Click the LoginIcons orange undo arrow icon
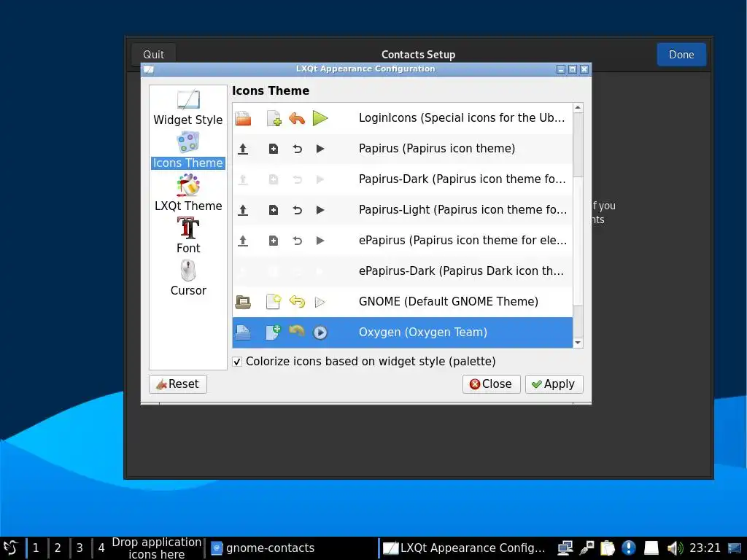The height and width of the screenshot is (560, 747). 297,118
